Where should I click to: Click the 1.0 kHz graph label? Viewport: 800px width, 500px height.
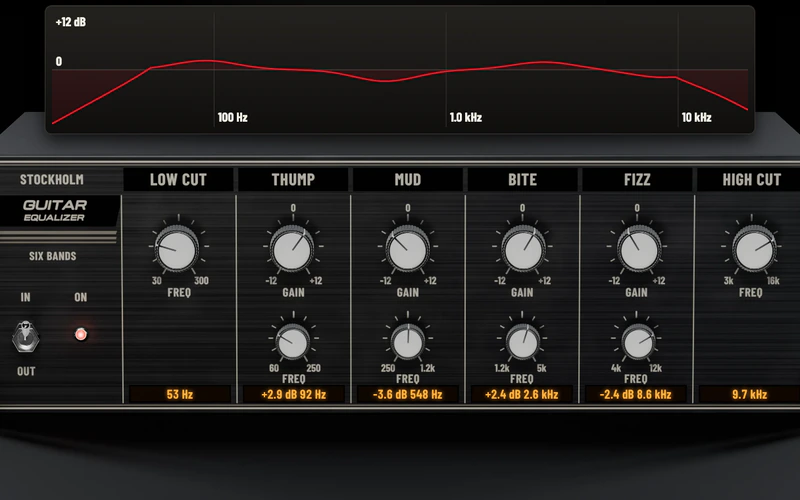pos(466,117)
